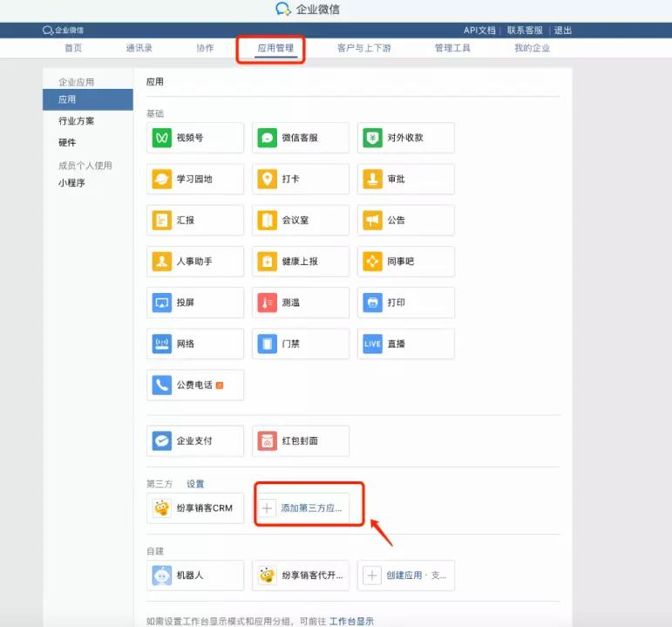Switch to the 首页 tab

(73, 48)
